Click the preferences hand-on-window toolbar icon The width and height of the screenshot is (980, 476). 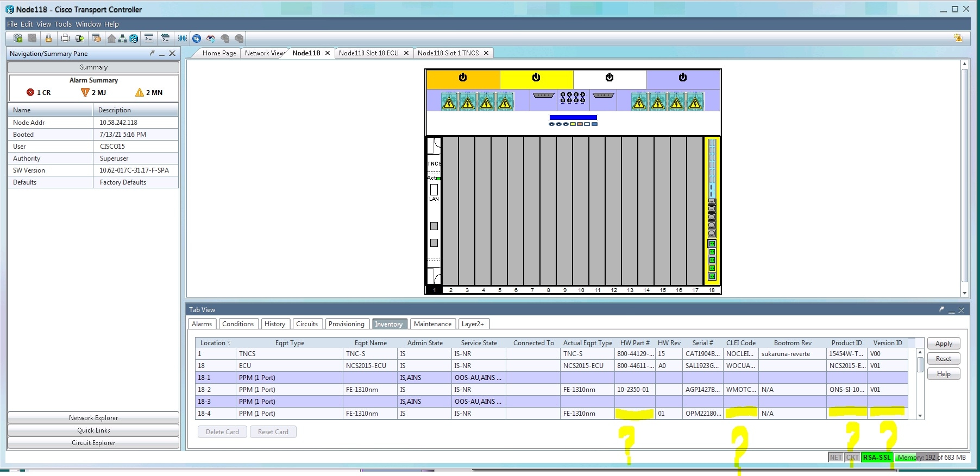pos(97,38)
